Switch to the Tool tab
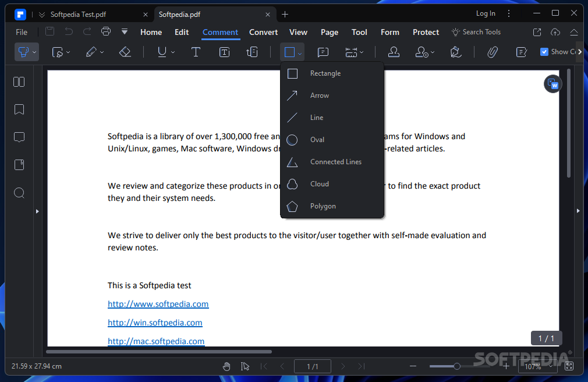Screen dimensions: 588x382 [359, 32]
